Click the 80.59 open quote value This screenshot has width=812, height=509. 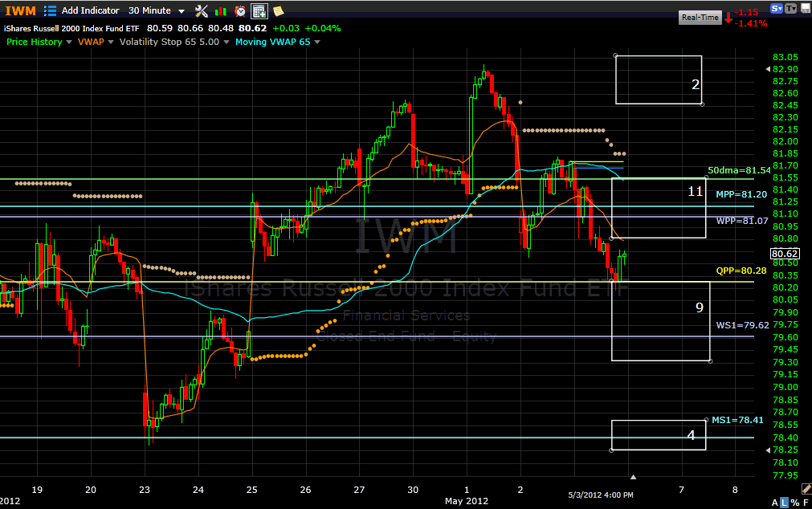(160, 28)
